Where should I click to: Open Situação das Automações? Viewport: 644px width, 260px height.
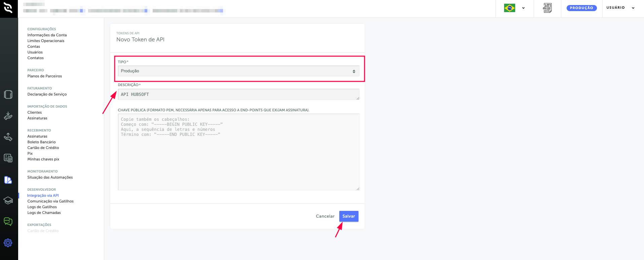click(x=50, y=177)
